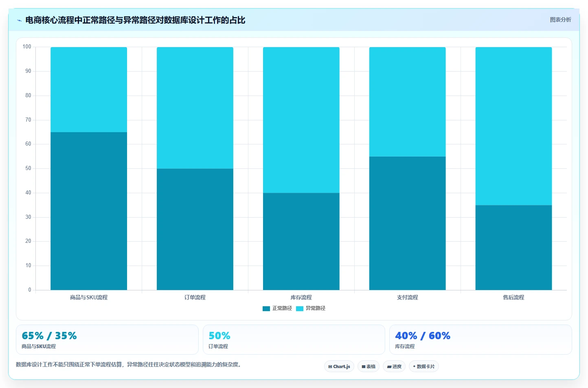The width and height of the screenshot is (588, 388).
Task: Click the y-axis tick label 10
Action: (28, 266)
